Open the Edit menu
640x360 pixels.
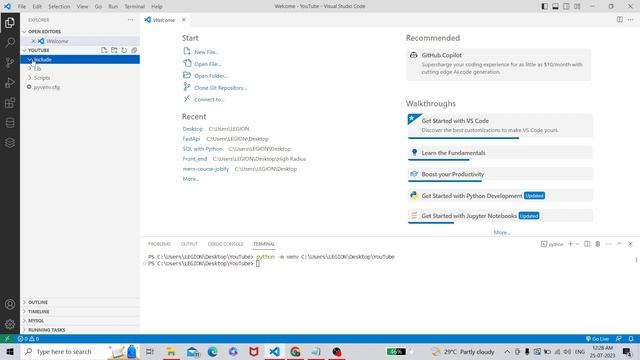(37, 6)
